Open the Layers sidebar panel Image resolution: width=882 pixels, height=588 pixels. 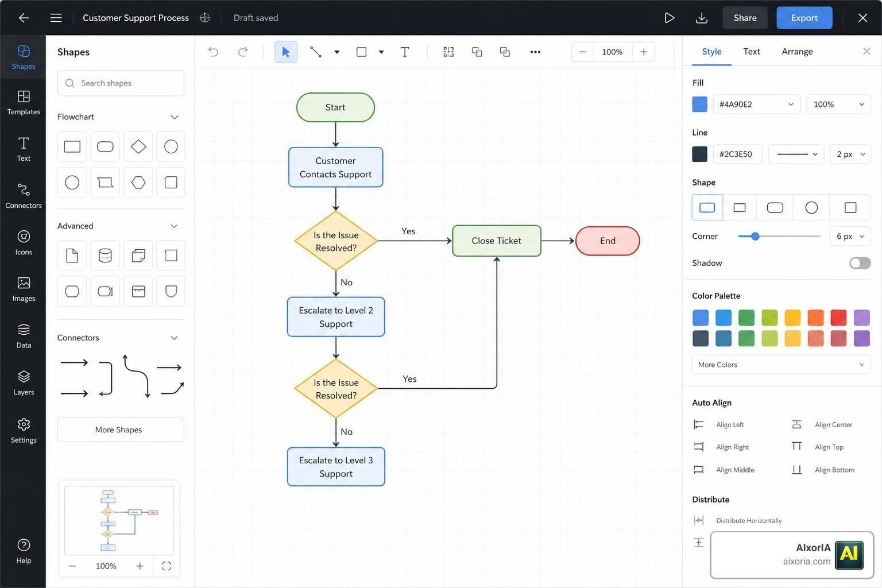23,384
